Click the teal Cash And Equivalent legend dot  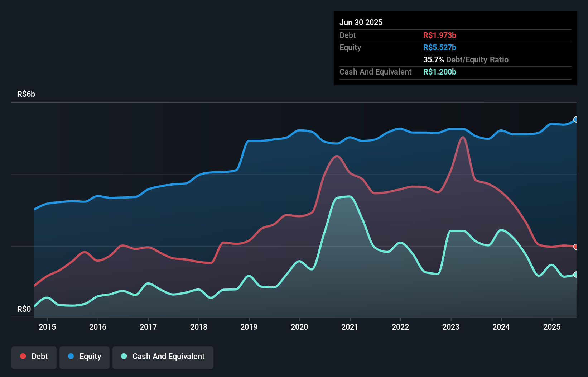click(x=123, y=356)
